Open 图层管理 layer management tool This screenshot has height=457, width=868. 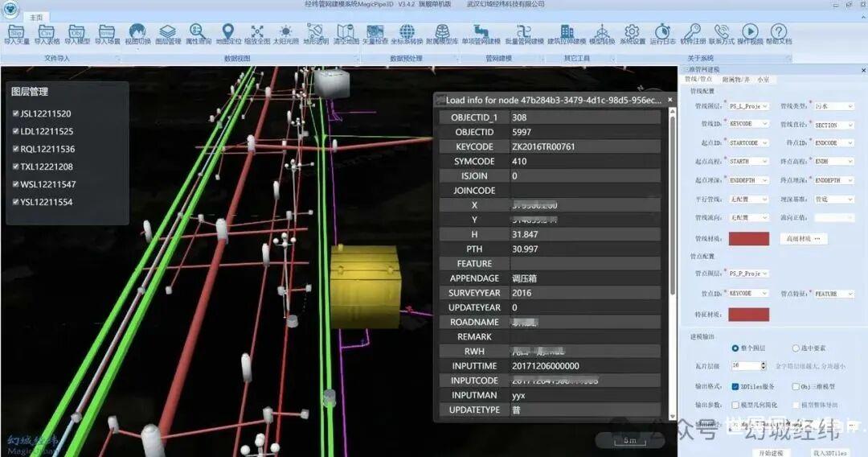[x=167, y=34]
